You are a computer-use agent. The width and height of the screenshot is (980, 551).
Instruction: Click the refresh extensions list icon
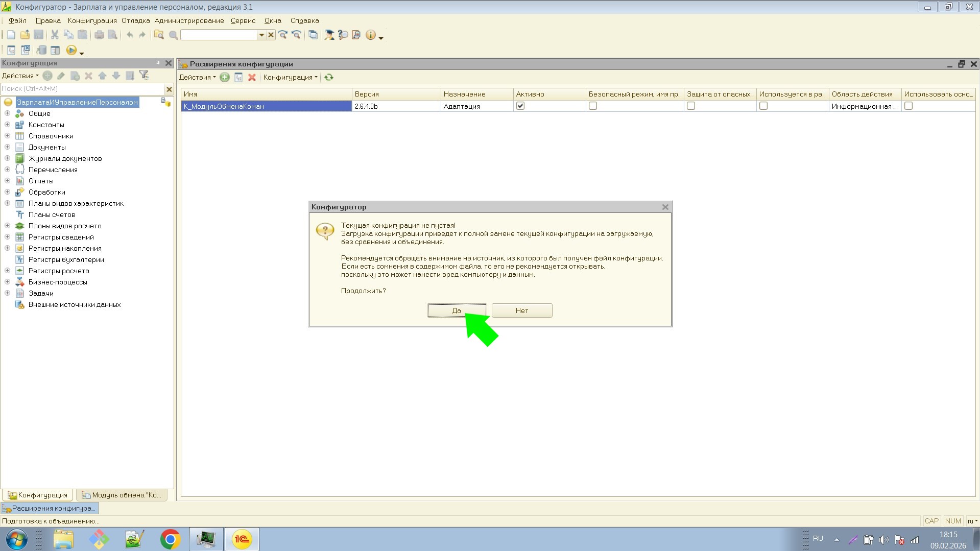pyautogui.click(x=329, y=78)
